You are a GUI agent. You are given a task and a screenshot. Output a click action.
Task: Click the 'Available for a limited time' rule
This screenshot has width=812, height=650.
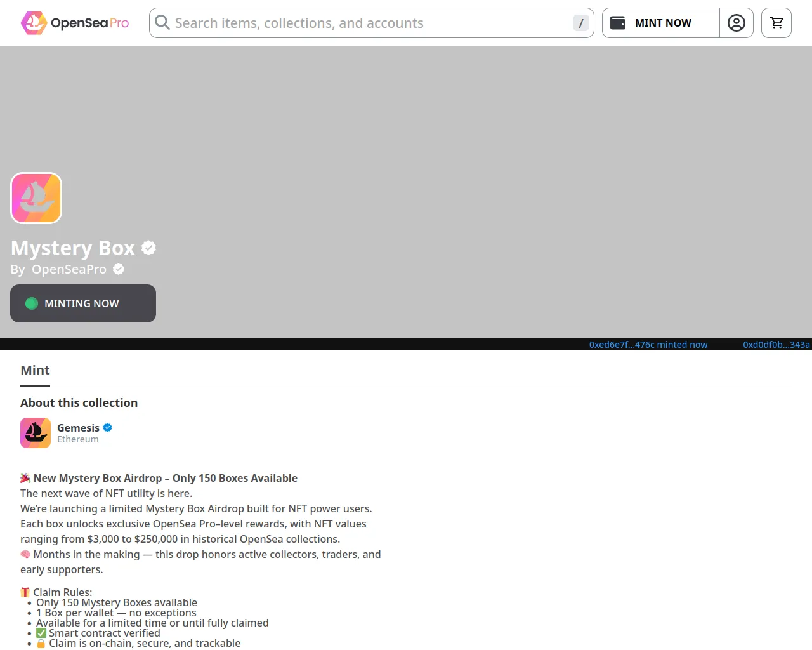[x=152, y=623]
